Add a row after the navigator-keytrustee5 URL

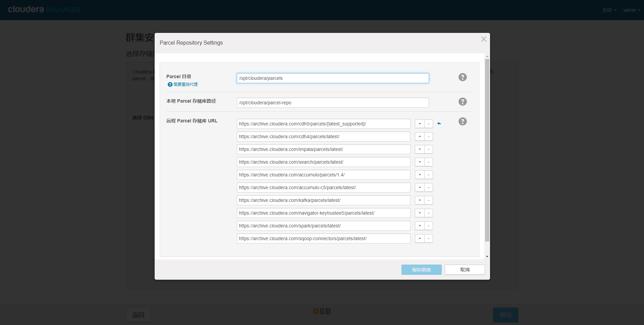[420, 213]
